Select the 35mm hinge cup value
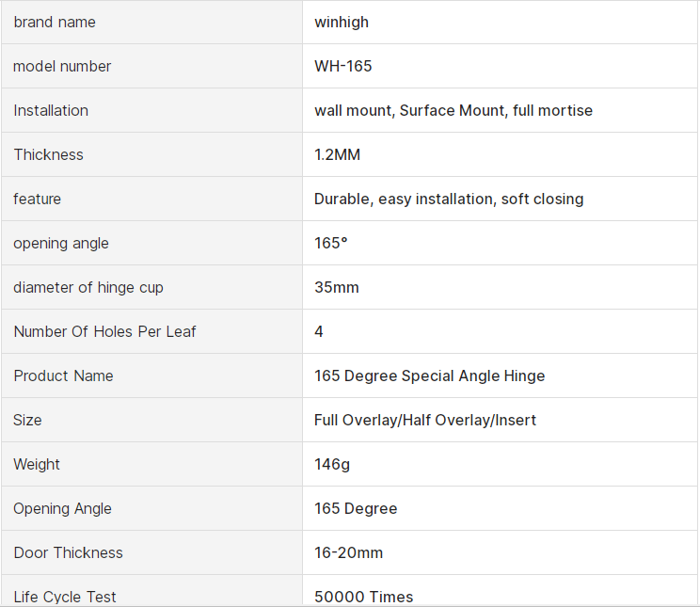The image size is (700, 607). pyautogui.click(x=337, y=287)
